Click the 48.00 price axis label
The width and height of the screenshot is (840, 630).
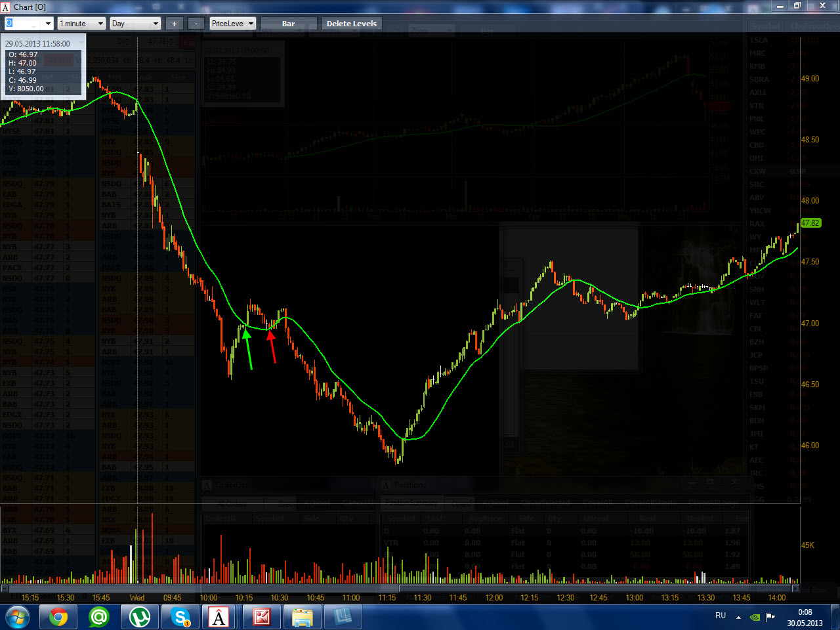click(810, 201)
